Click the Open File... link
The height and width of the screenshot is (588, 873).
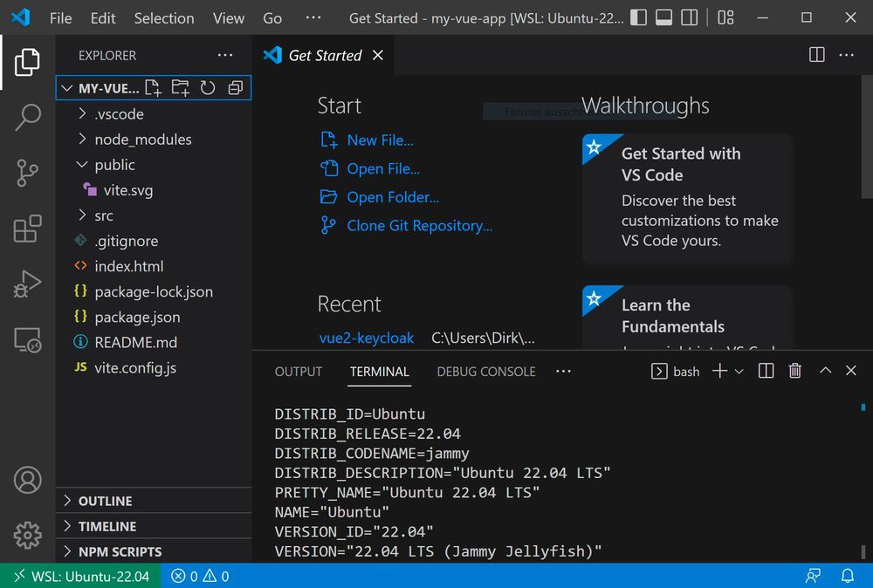pos(383,168)
